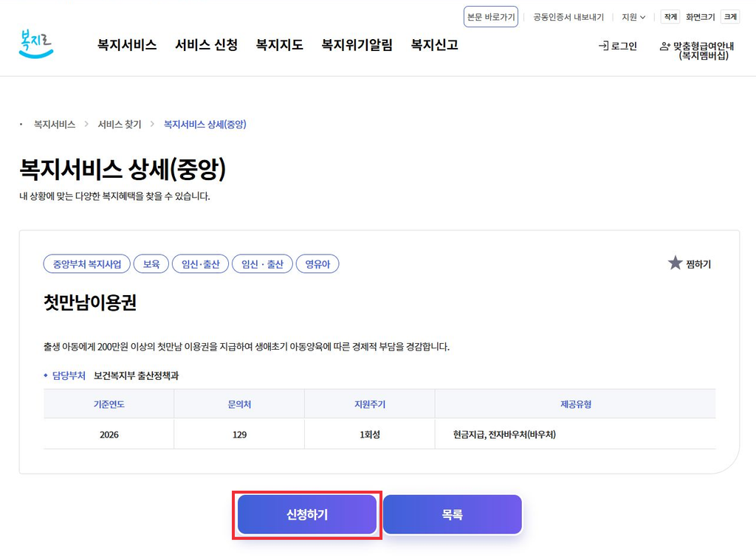Open the 복지신고 menu
Viewport: 756px width, 560px height.
point(434,45)
